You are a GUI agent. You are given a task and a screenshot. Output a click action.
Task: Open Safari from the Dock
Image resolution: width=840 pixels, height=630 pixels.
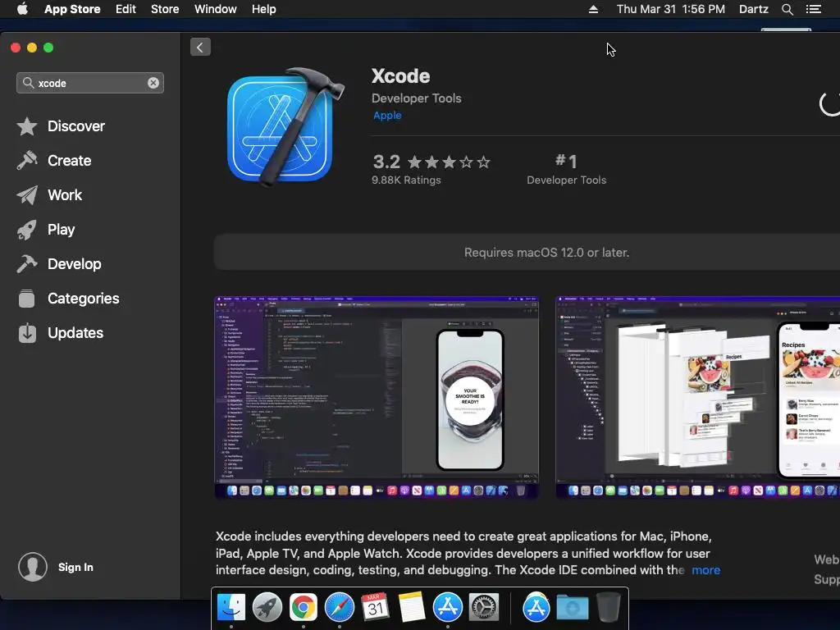[x=340, y=608]
